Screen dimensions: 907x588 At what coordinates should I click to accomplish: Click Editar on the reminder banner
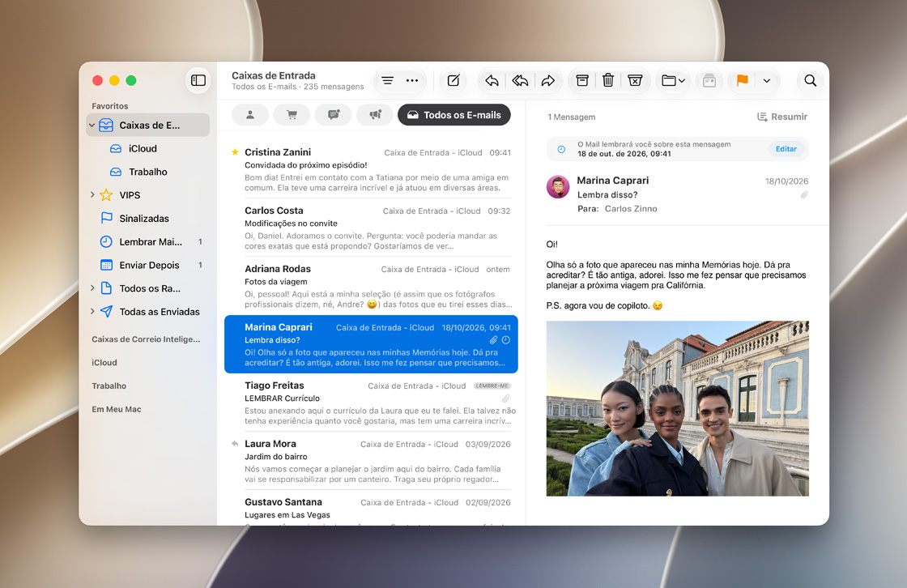pos(786,149)
